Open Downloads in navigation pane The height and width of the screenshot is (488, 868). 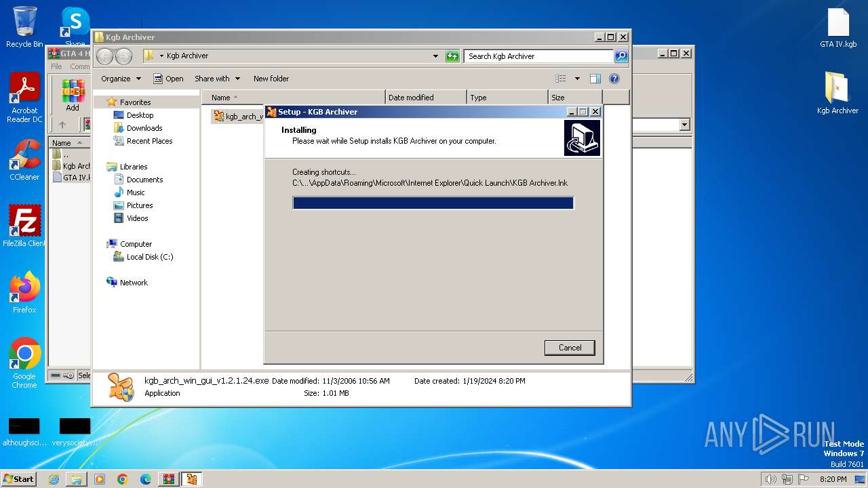[144, 128]
